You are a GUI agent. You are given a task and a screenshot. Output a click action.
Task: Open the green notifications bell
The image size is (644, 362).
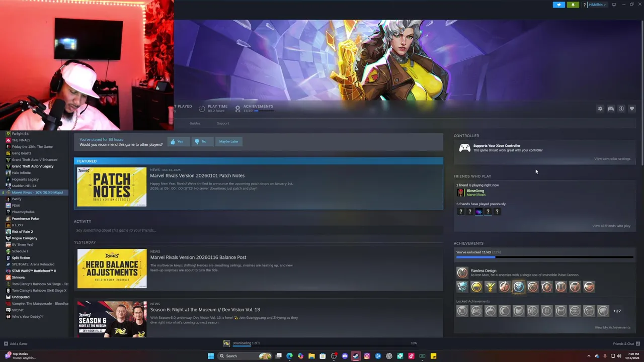(573, 5)
